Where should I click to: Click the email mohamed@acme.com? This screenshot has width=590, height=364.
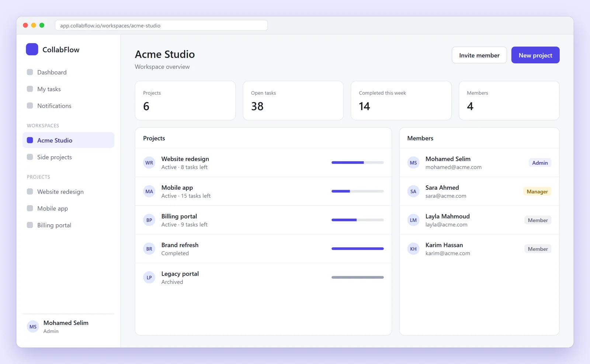(454, 167)
